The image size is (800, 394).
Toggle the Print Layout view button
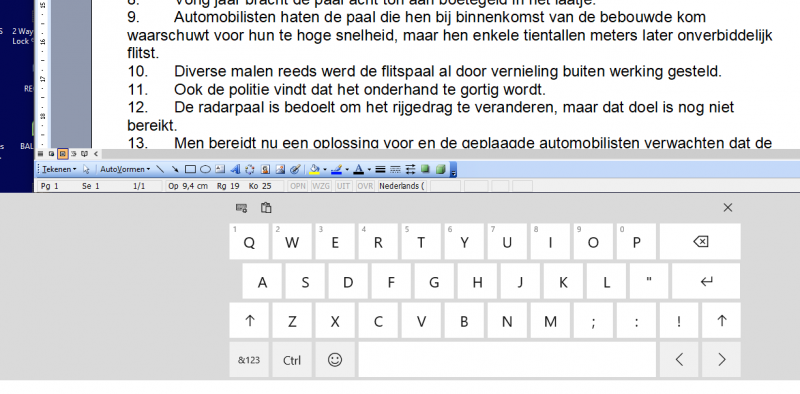tap(63, 154)
